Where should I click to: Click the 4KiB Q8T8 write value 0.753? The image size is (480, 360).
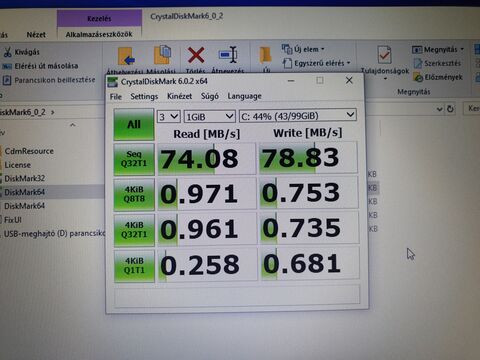309,193
